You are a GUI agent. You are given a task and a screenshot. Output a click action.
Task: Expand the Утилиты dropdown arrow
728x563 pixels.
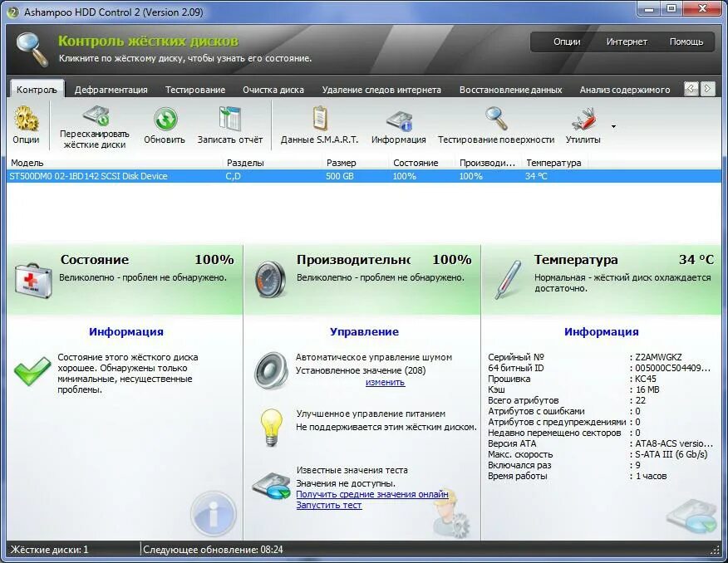click(614, 126)
